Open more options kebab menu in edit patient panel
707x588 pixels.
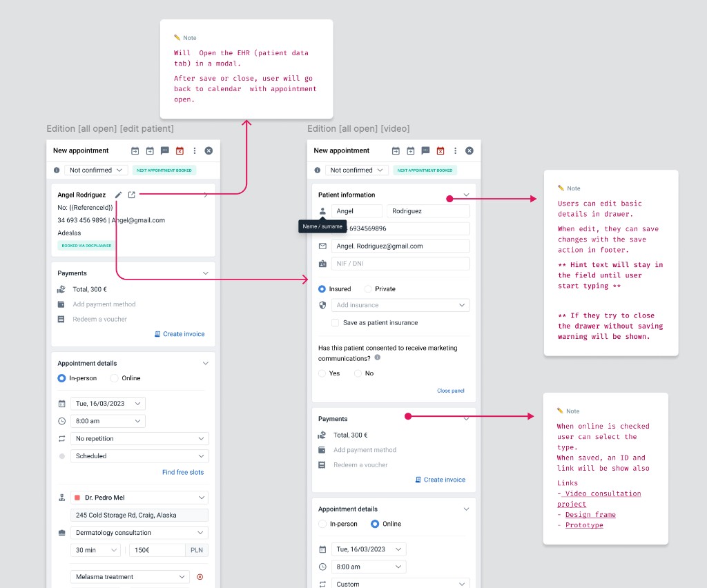tap(194, 150)
